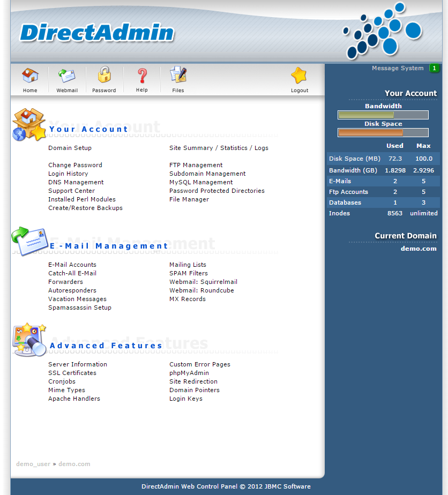
Task: Open Apache Handlers
Action: tap(74, 399)
